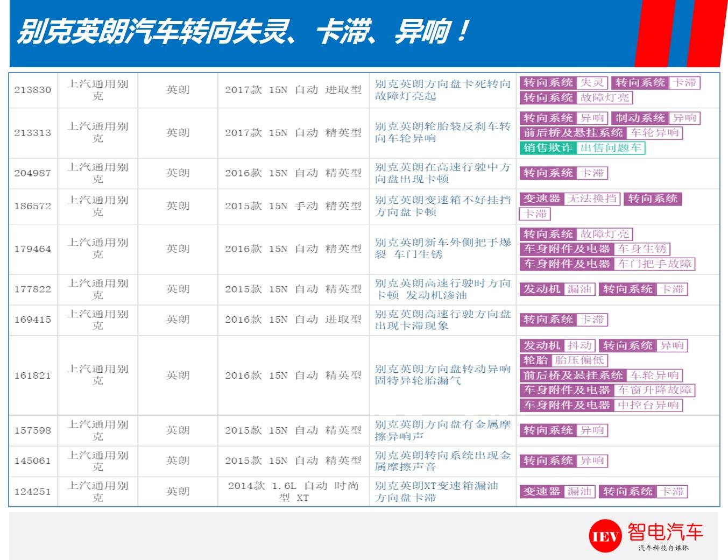Click the 发动机 抖动 tag

(x=558, y=345)
